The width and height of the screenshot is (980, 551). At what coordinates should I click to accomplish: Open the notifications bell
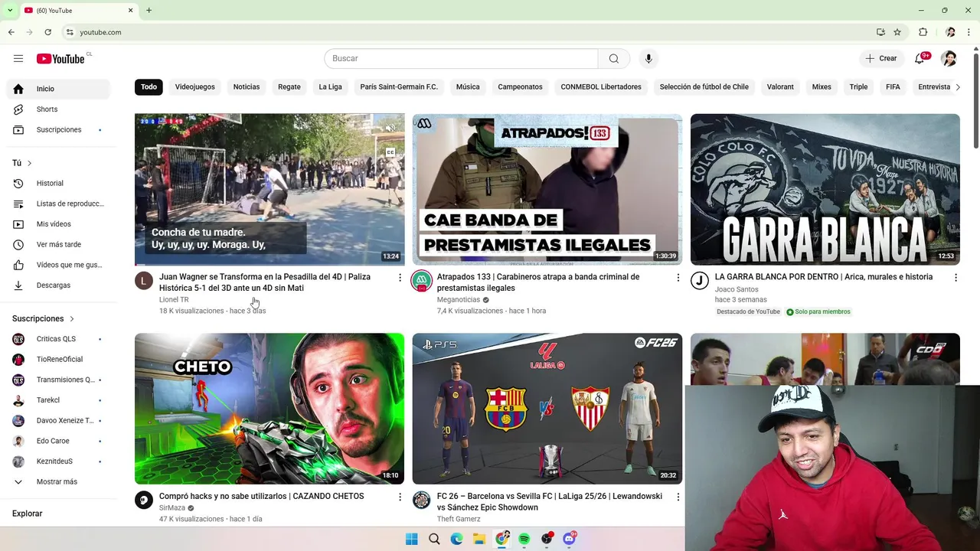point(920,59)
